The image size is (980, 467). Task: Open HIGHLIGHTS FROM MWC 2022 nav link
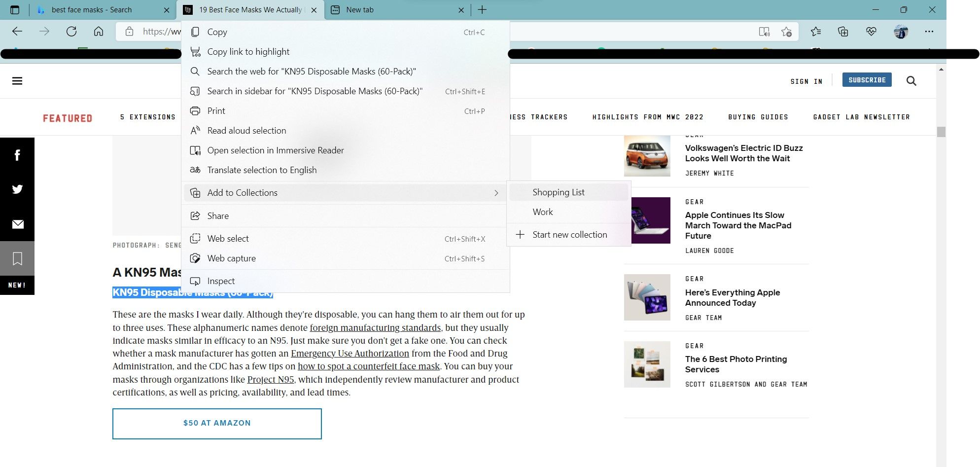tap(648, 117)
